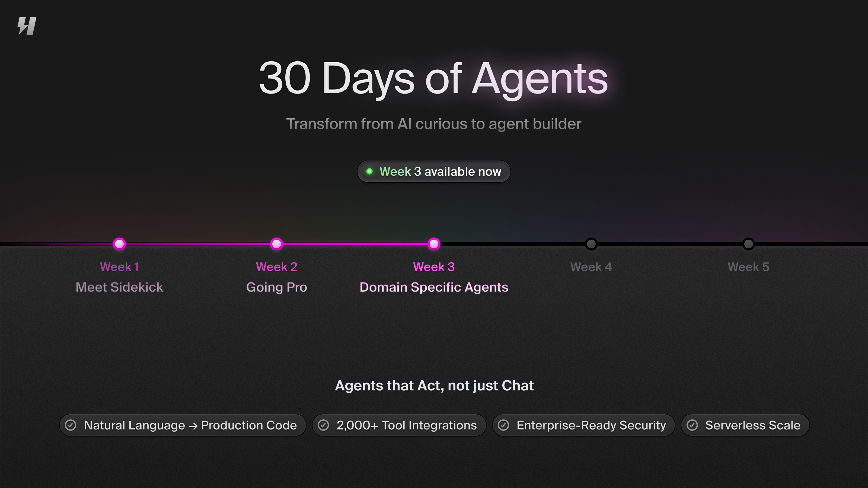Select the Week 4 label
The width and height of the screenshot is (868, 488).
pos(591,267)
